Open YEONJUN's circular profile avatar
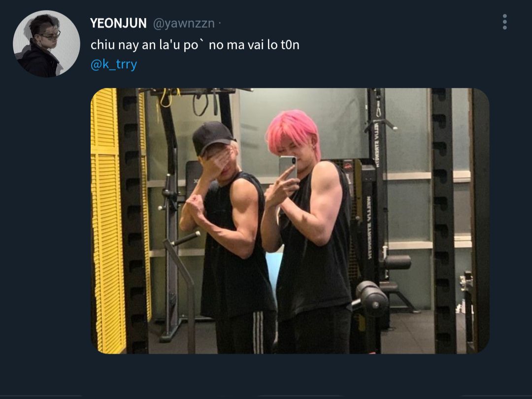This screenshot has height=399, width=532. click(x=46, y=44)
